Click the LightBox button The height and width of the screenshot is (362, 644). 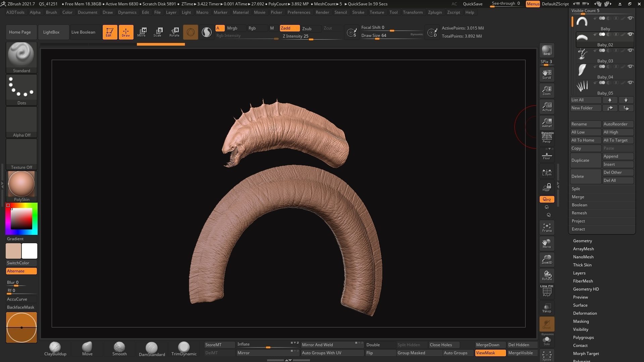click(51, 32)
